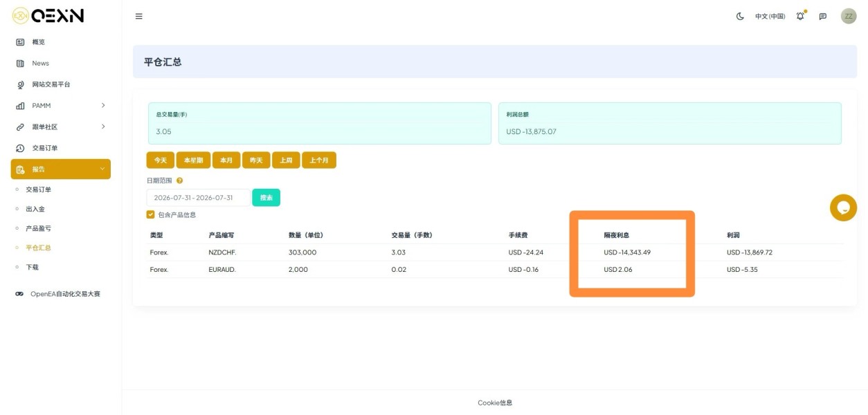Click the 手续费 column header
868x415 pixels.
click(519, 235)
